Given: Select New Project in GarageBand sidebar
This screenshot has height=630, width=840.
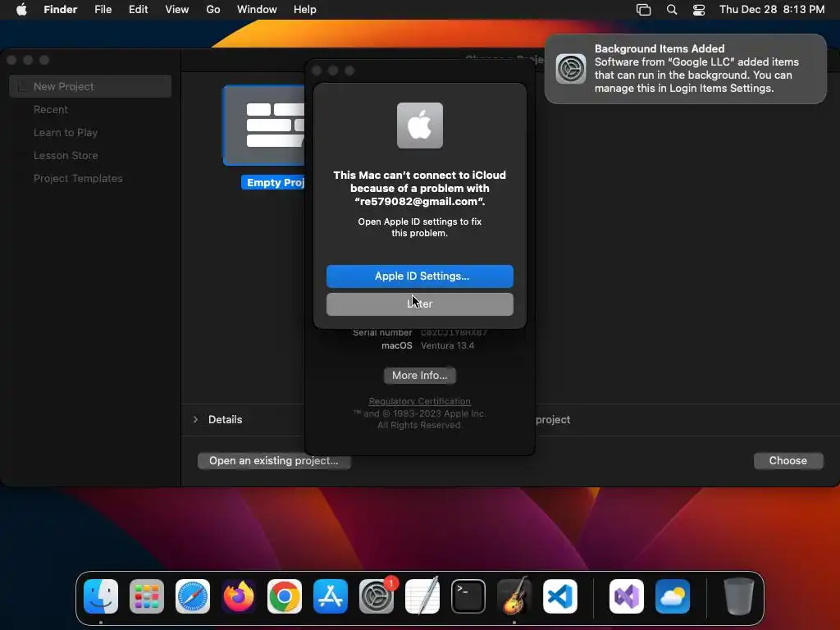Looking at the screenshot, I should point(90,86).
